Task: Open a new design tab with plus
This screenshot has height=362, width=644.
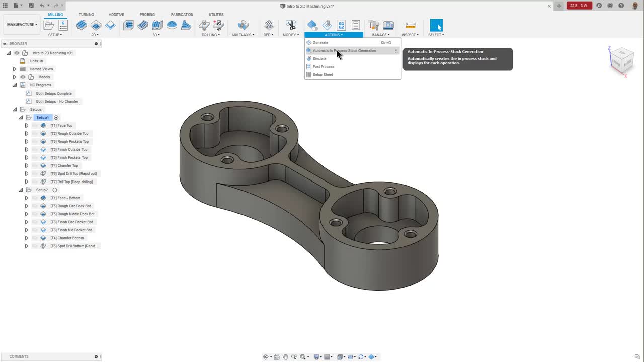Action: pos(559,6)
